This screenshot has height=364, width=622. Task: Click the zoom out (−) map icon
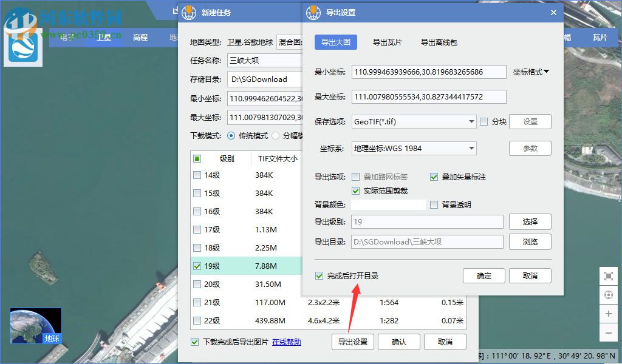click(609, 332)
